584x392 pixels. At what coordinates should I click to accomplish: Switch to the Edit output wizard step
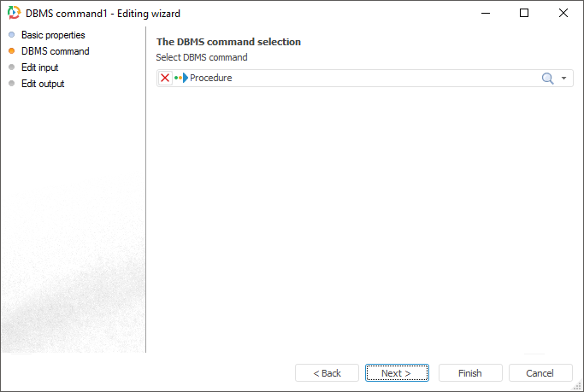(x=43, y=84)
